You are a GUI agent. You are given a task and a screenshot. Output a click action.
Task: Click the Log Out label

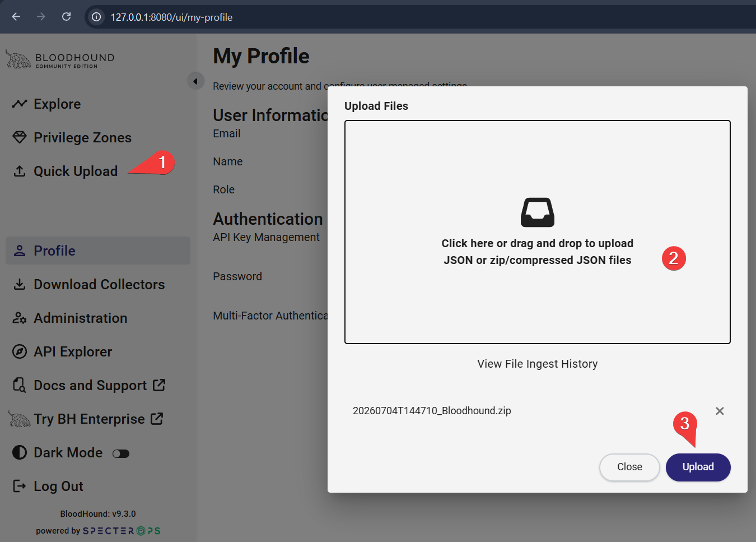tap(58, 487)
